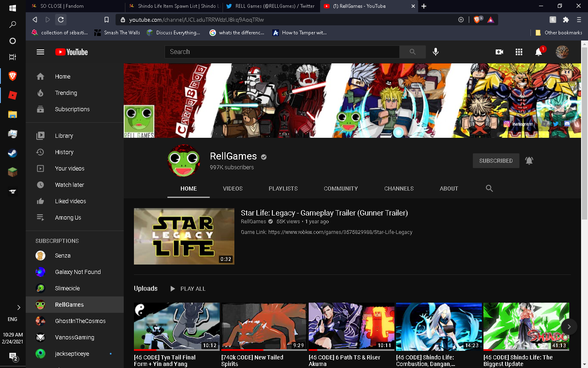Image resolution: width=588 pixels, height=368 pixels.
Task: Open Trending in the sidebar
Action: (x=75, y=93)
